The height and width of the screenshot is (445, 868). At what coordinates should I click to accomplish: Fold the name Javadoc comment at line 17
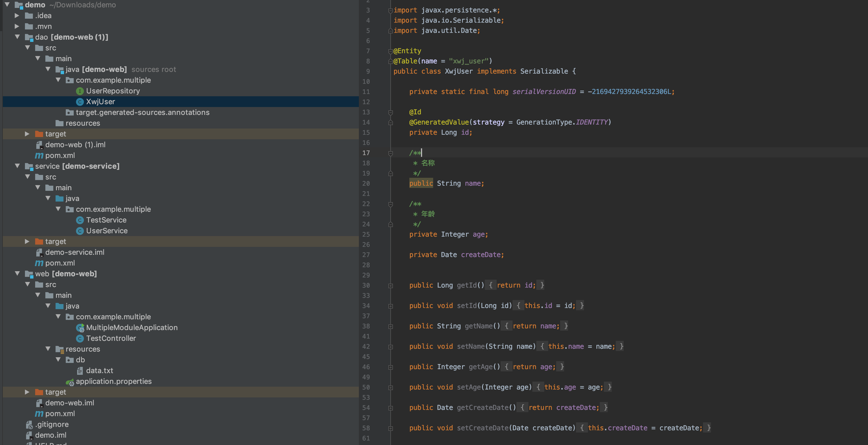[x=391, y=153]
